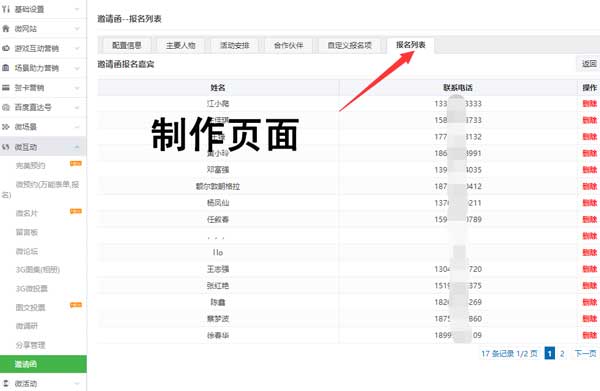Delete the 徐春华 row

(x=589, y=335)
